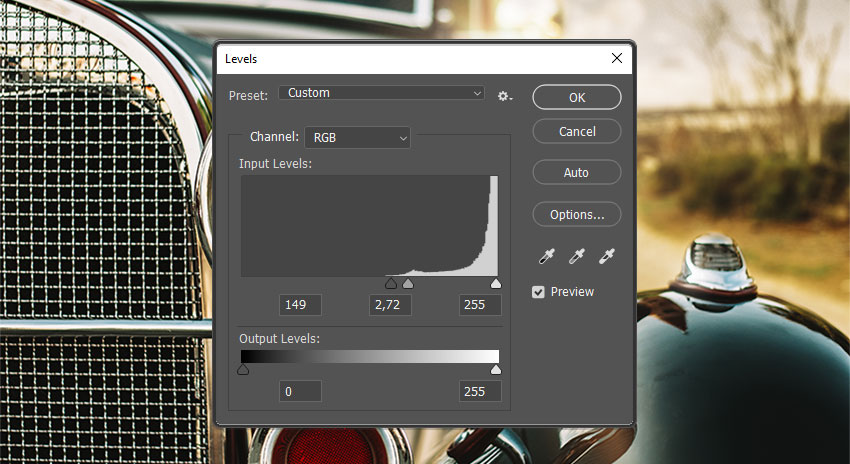Screen dimensions: 850x464
Task: Select the white point eyedropper
Action: [x=606, y=256]
